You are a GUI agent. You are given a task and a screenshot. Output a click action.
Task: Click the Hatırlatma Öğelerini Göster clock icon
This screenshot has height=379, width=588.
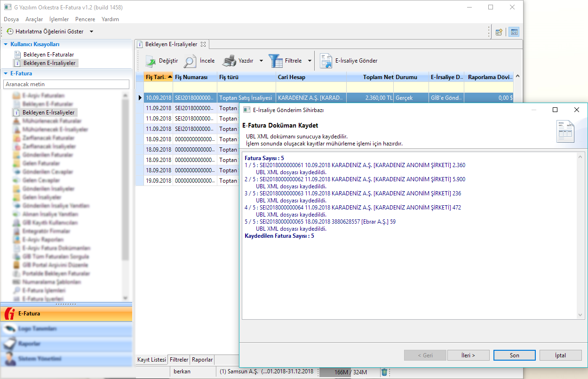(10, 32)
